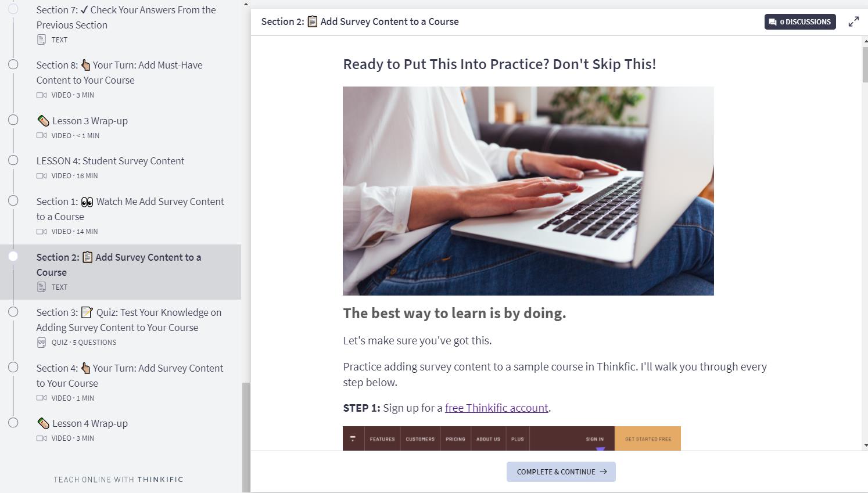Click content scrollbar down arrow
This screenshot has width=868, height=493.
[865, 445]
